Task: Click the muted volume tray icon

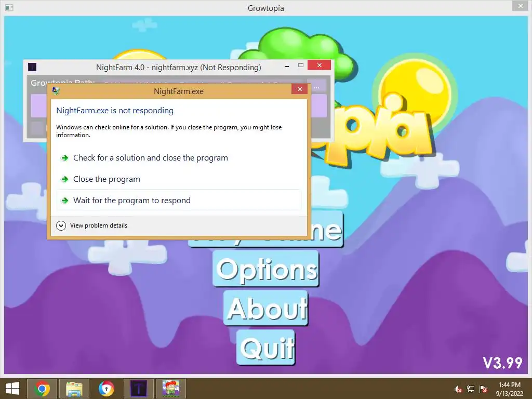Action: click(458, 389)
